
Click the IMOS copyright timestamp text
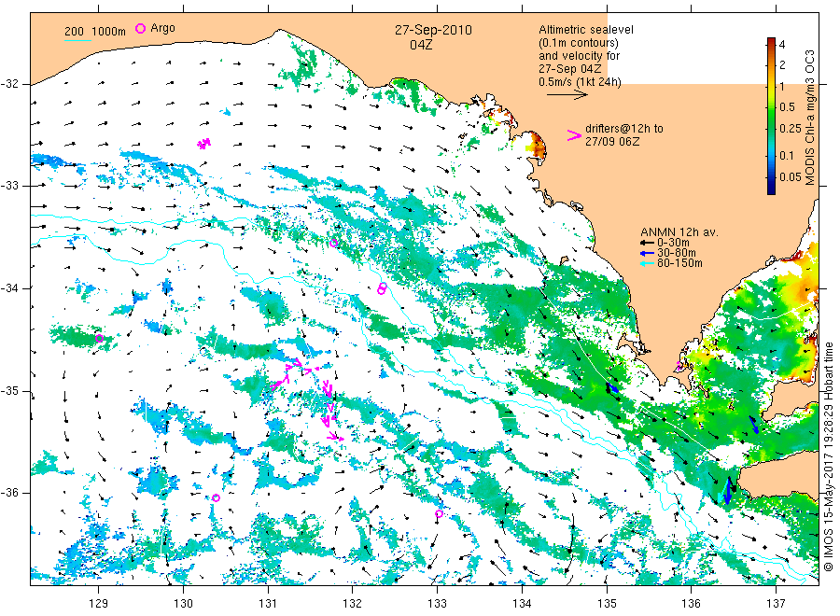click(828, 456)
